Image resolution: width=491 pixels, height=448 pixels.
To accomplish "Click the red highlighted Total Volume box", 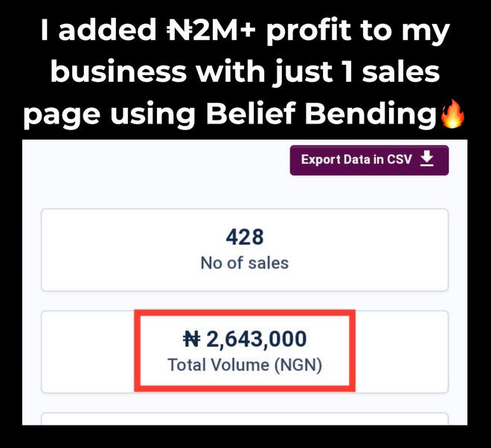I will (x=245, y=351).
